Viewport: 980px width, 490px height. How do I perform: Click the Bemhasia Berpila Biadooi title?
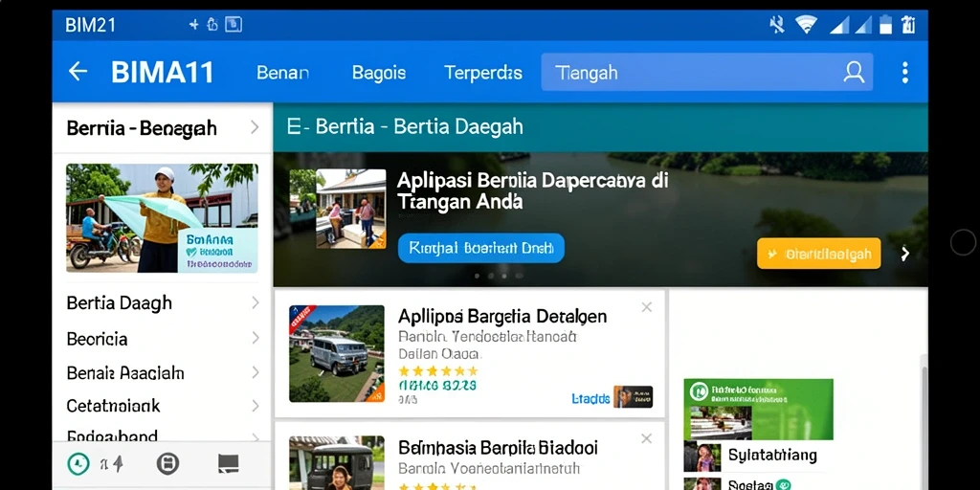pyautogui.click(x=498, y=448)
